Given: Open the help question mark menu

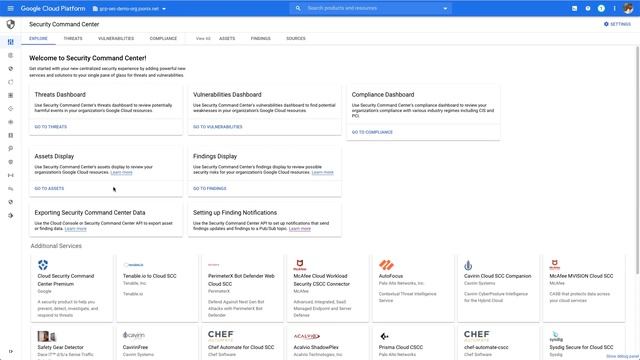Looking at the screenshot, I should pos(588,8).
